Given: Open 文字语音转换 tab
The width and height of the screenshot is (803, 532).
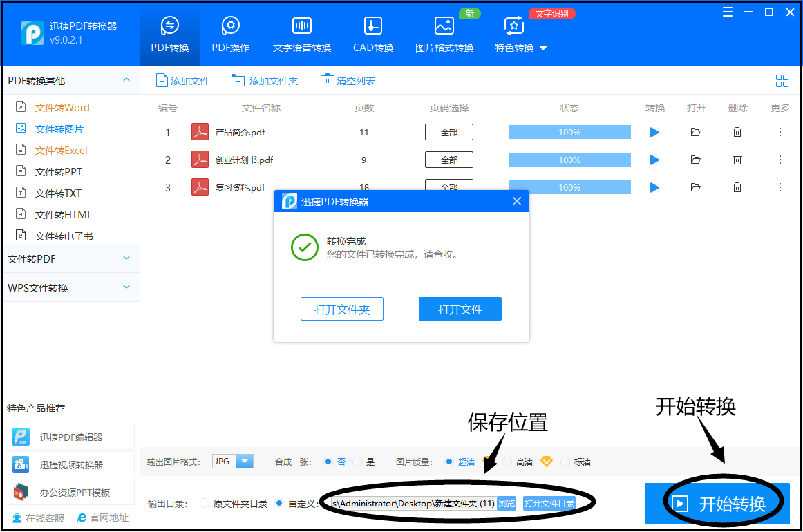Looking at the screenshot, I should point(301,35).
